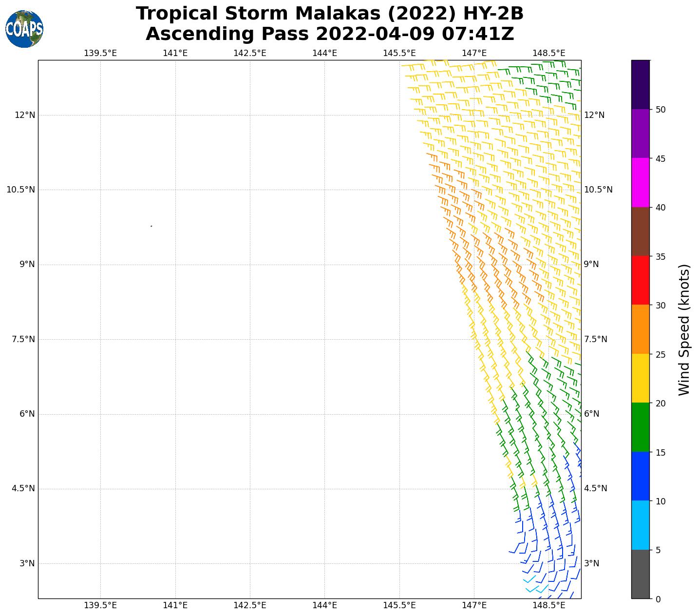The image size is (698, 616).
Task: Click the Ascending Pass timestamp subtitle line
Action: click(x=329, y=34)
